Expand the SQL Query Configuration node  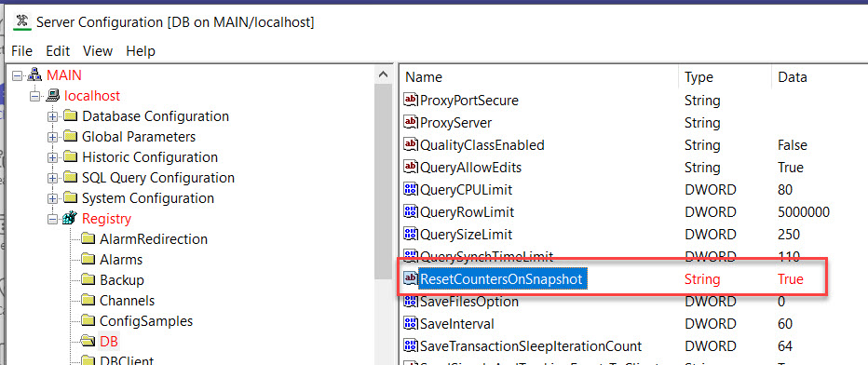[53, 179]
